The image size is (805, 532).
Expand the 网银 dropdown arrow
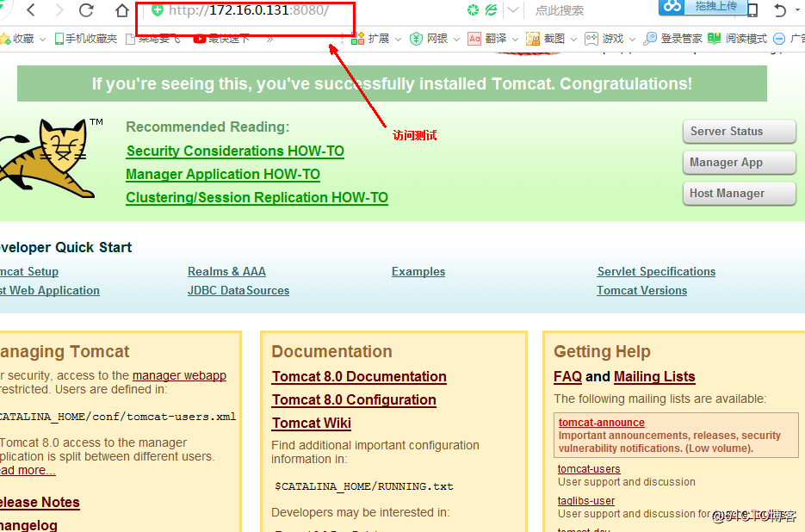coord(456,39)
